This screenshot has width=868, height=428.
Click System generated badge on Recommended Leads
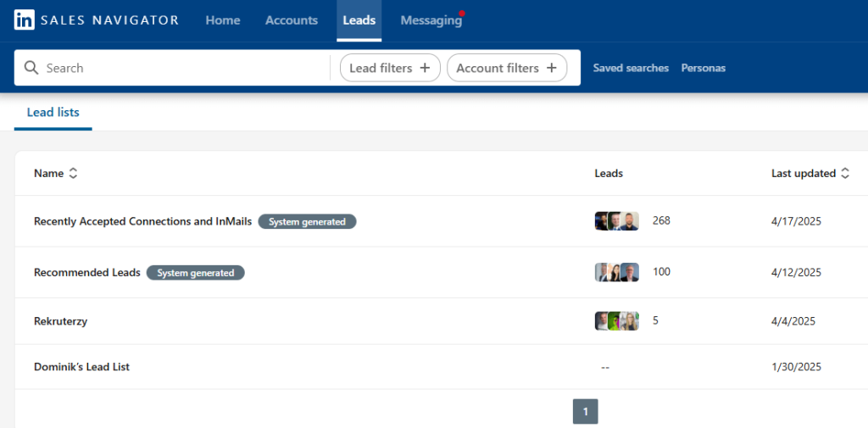(196, 272)
